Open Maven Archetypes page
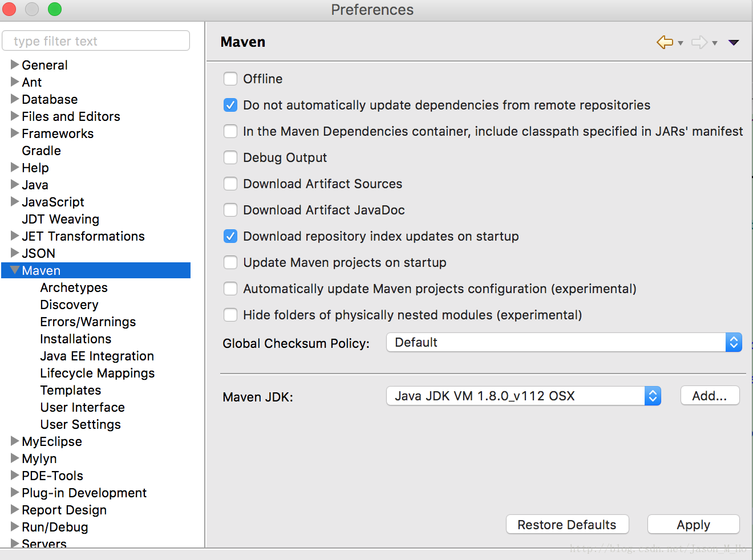Image resolution: width=753 pixels, height=560 pixels. pyautogui.click(x=74, y=287)
